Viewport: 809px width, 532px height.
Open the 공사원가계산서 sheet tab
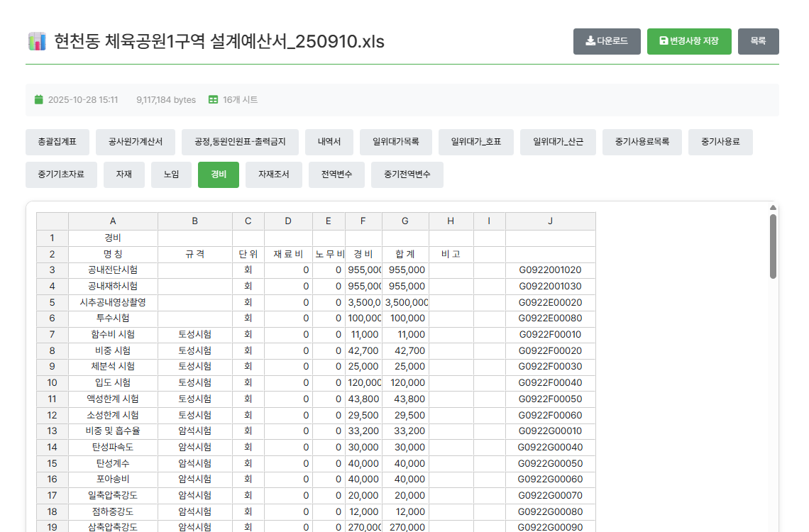coord(136,142)
